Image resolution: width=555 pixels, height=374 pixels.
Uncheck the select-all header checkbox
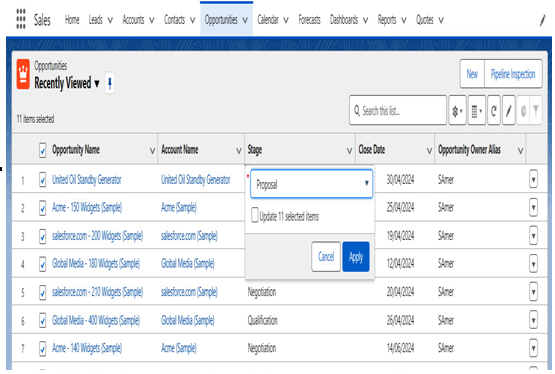(x=42, y=150)
